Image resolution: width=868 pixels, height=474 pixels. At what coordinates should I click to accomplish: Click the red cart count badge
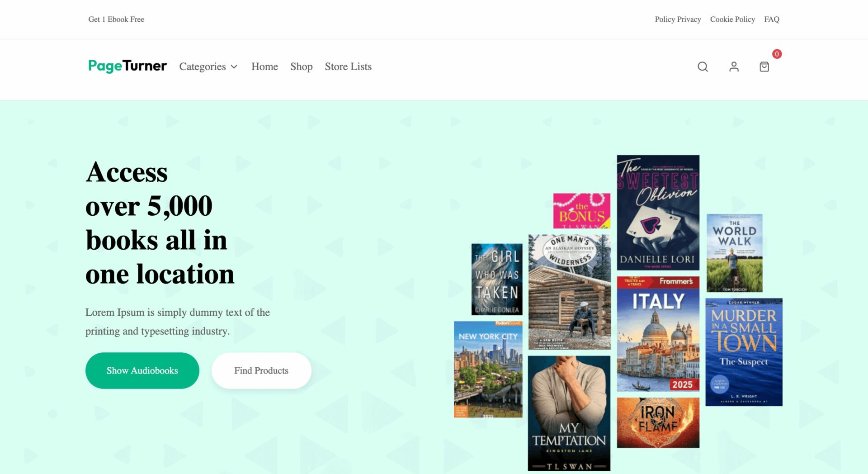click(x=777, y=54)
